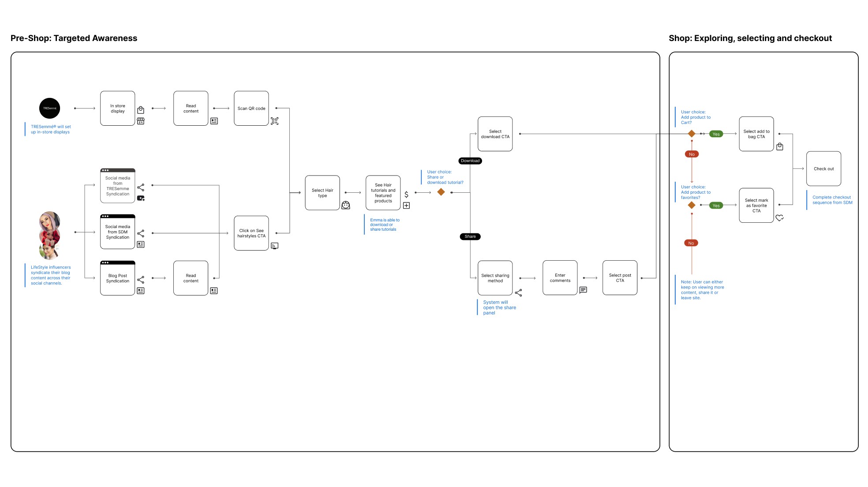Select the Blog Post Syndication node
The height and width of the screenshot is (487, 868).
click(118, 278)
